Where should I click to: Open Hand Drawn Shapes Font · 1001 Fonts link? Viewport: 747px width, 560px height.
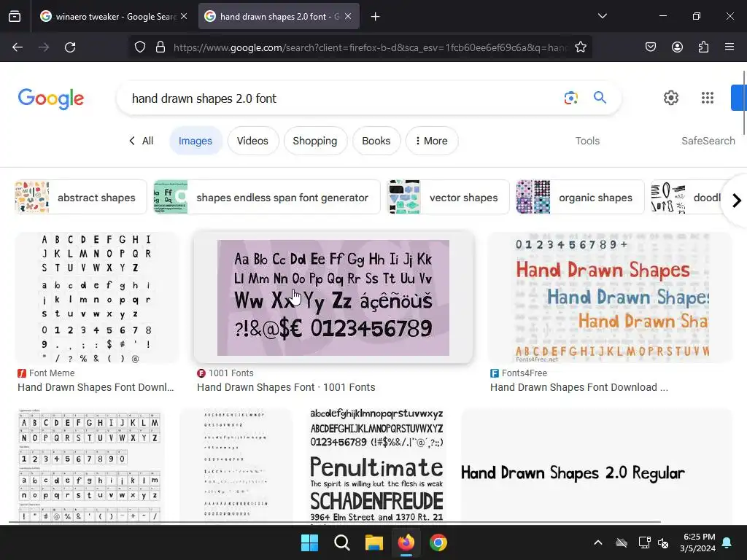coord(286,388)
